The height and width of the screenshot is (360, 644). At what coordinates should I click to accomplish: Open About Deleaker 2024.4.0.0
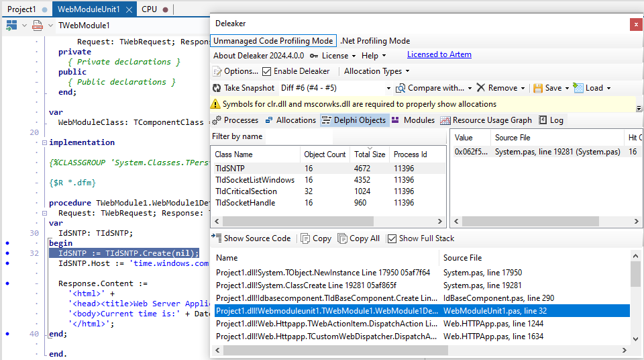(258, 56)
